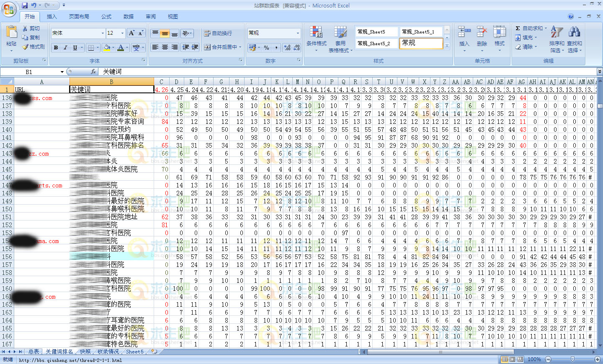Open the Conditional Formatting icon
The height and width of the screenshot is (364, 603).
[x=316, y=33]
